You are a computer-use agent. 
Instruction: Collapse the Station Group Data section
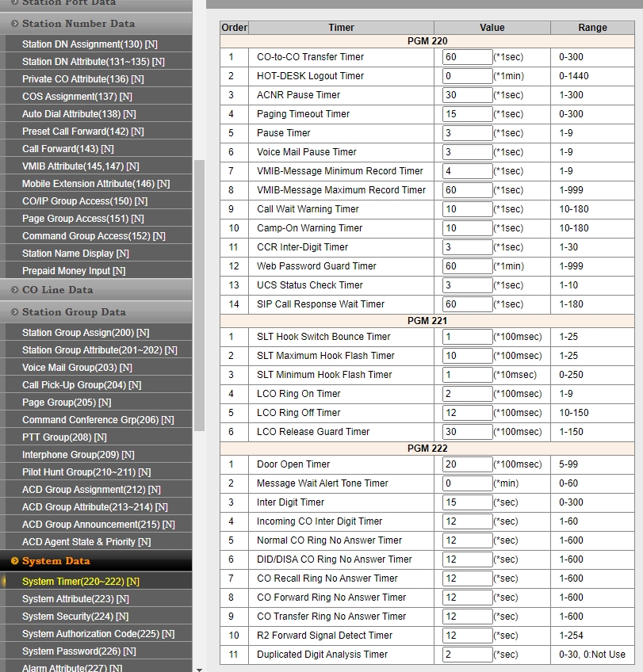[73, 312]
